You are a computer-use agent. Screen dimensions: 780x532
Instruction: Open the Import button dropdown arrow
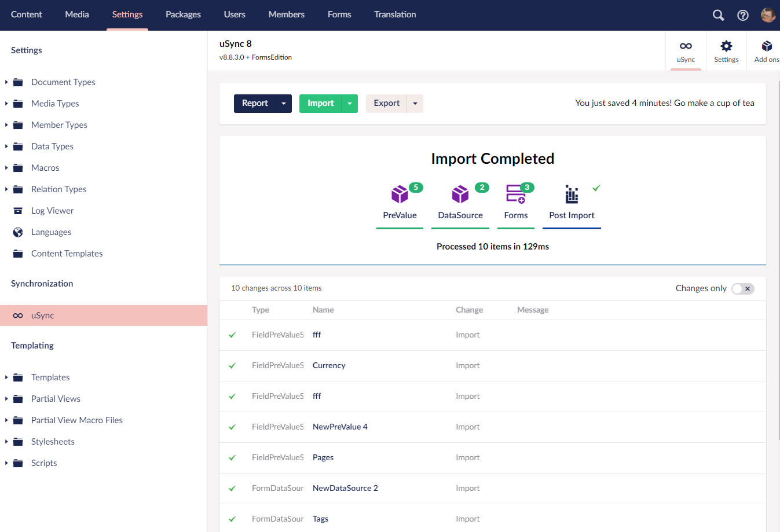tap(350, 104)
